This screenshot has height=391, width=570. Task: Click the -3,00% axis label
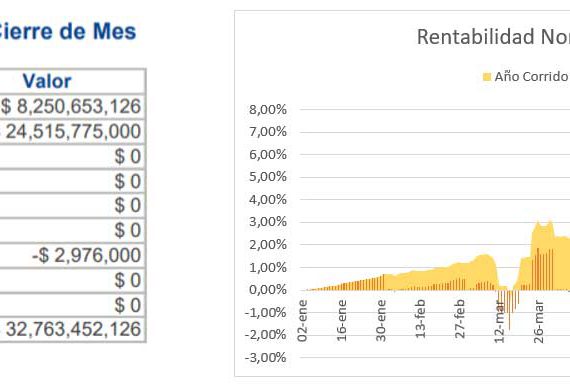point(266,358)
